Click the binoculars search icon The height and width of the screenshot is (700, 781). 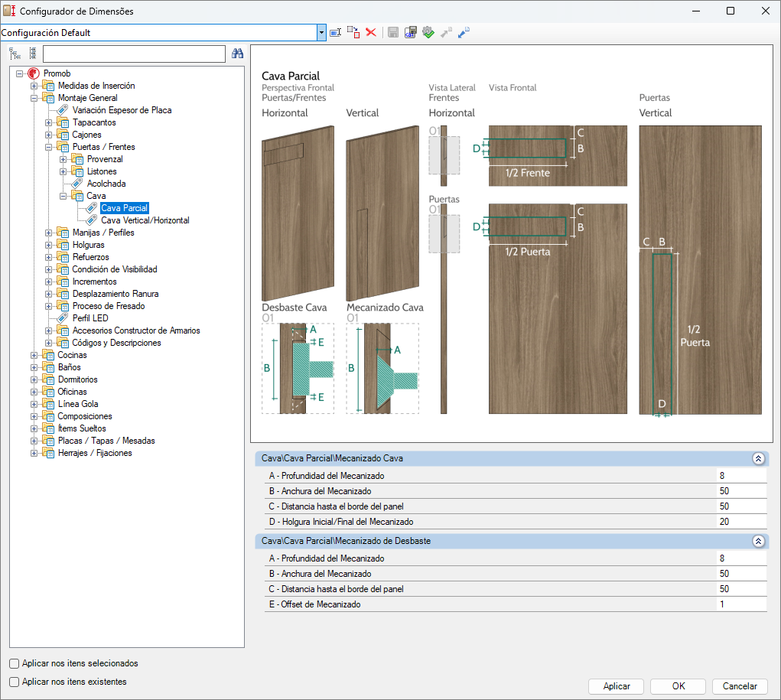(237, 54)
